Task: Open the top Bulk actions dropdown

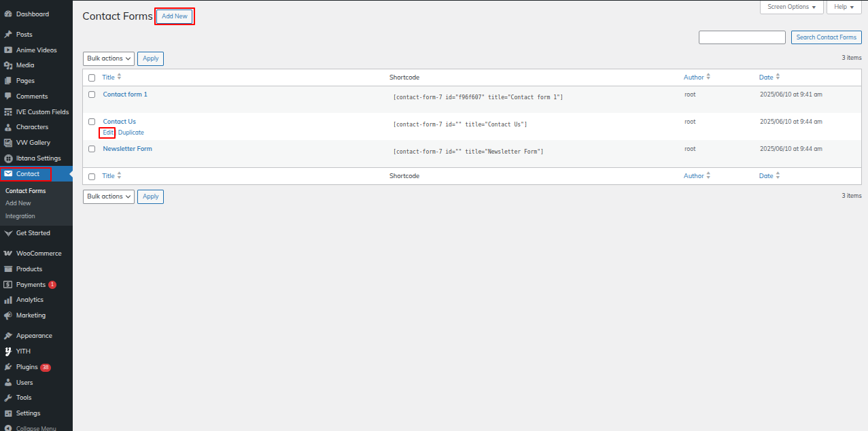Action: tap(109, 58)
